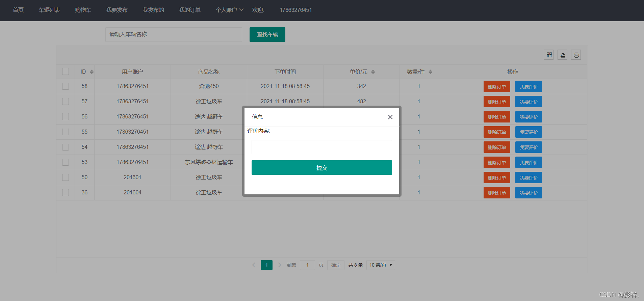The image size is (644, 301).
Task: Click 我要评价 for order ID 55
Action: tap(529, 132)
